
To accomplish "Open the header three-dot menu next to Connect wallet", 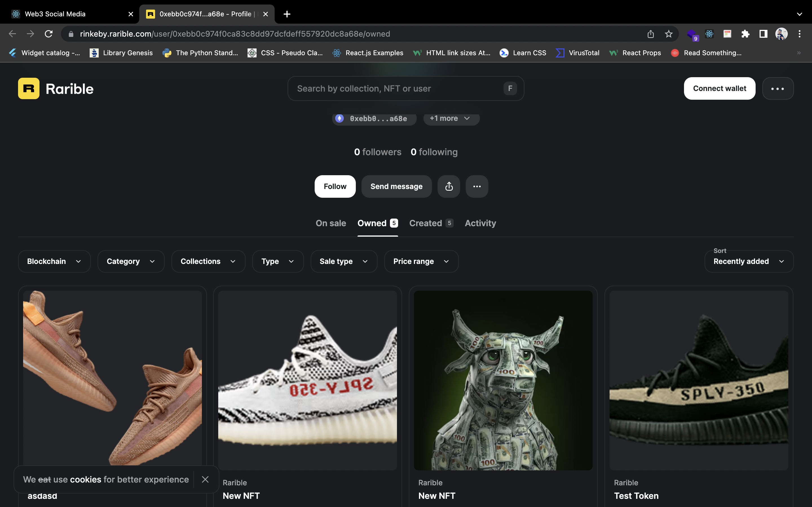I will [777, 88].
